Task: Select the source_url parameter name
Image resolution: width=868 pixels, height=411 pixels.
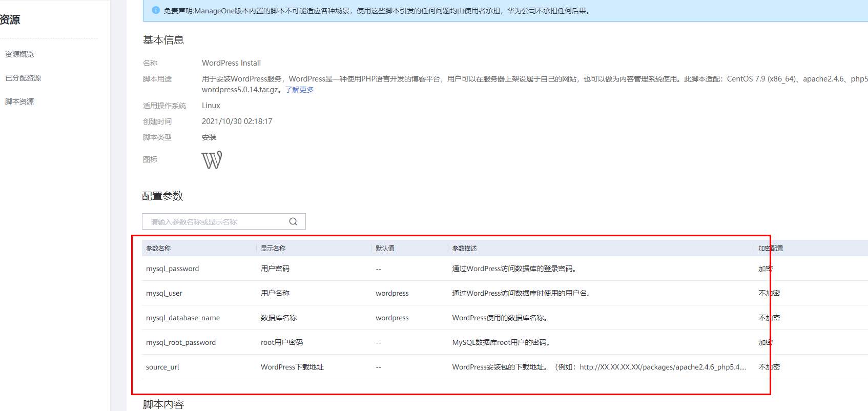Action: (x=162, y=367)
